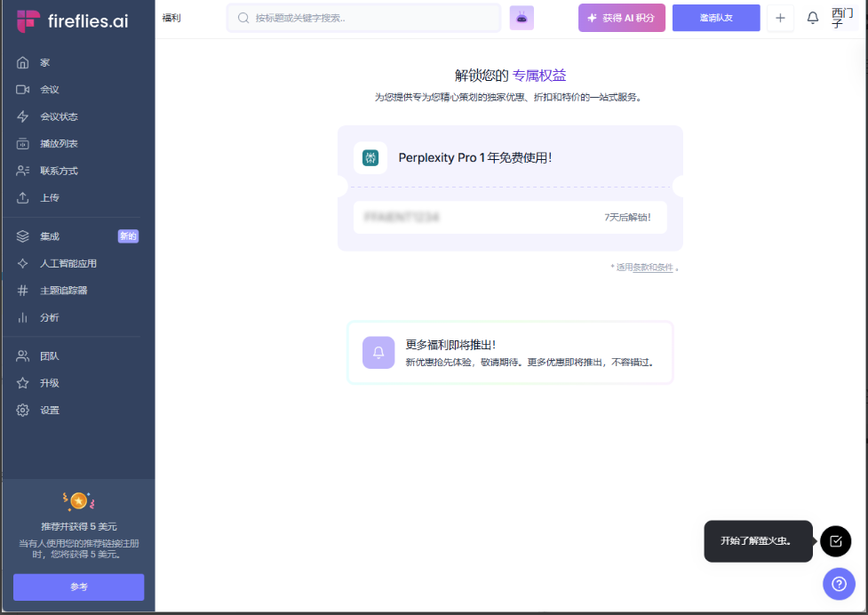The width and height of the screenshot is (868, 615).
Task: Click the checklist icon near bottom right
Action: (x=835, y=540)
